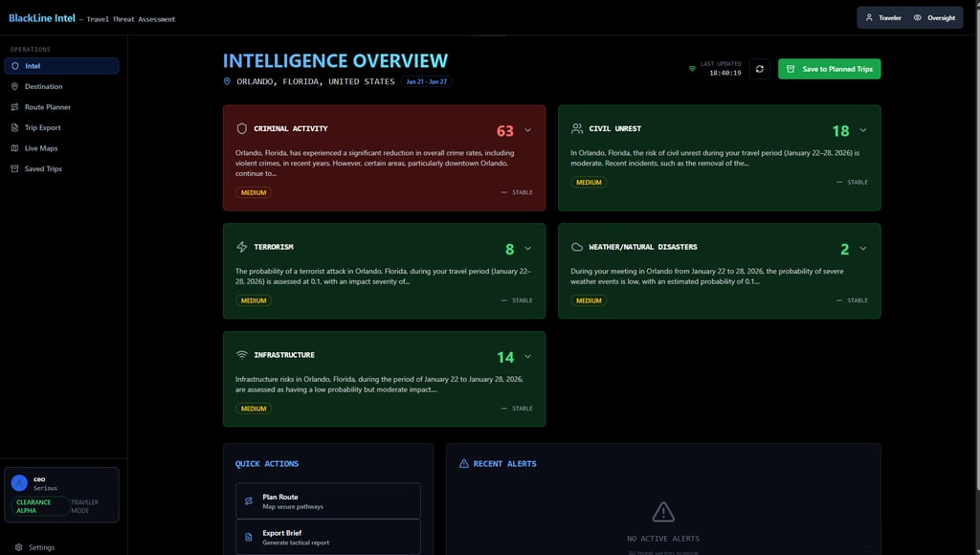Click the refresh data icon button
Viewport: 980px width, 555px height.
(x=759, y=69)
